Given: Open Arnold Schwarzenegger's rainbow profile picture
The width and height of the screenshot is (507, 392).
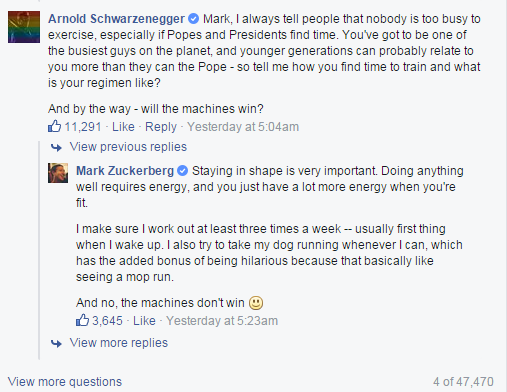Looking at the screenshot, I should (x=24, y=27).
